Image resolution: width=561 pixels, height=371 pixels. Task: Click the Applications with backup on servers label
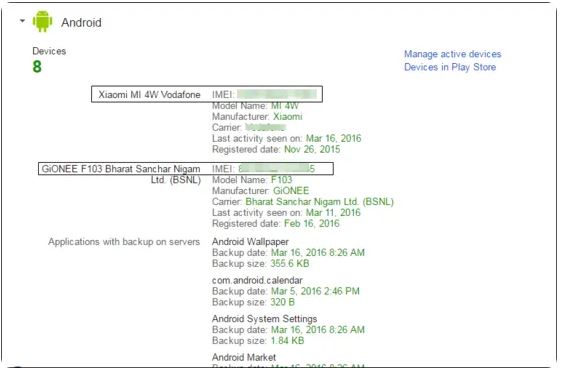coord(124,242)
